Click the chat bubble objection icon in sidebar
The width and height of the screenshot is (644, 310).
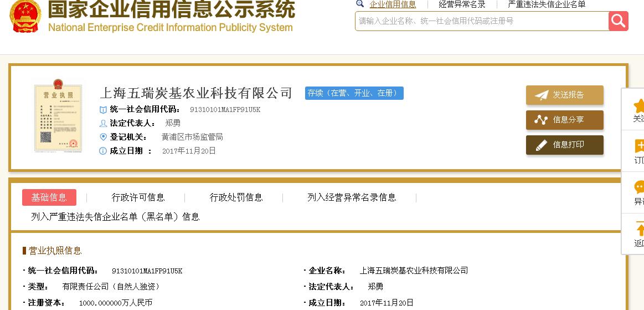coord(639,187)
